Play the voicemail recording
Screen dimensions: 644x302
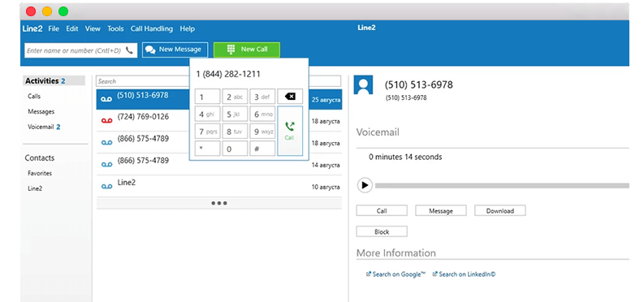(x=365, y=185)
